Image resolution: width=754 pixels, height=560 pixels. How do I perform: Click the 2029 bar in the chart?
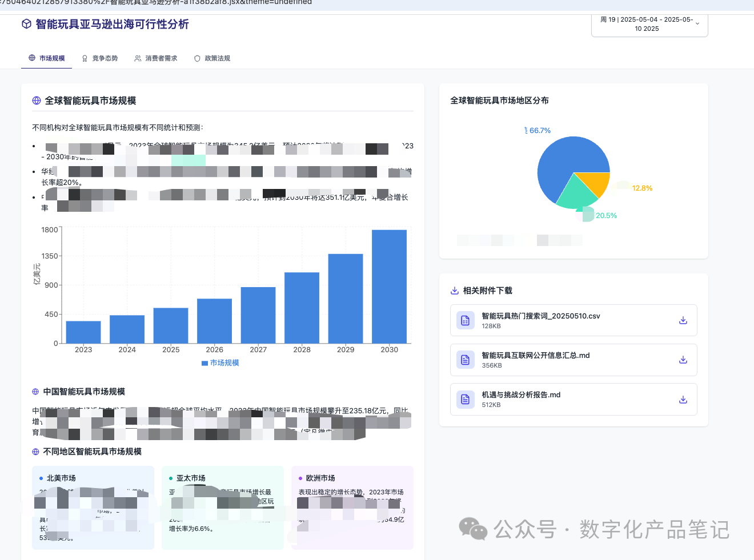coord(346,299)
